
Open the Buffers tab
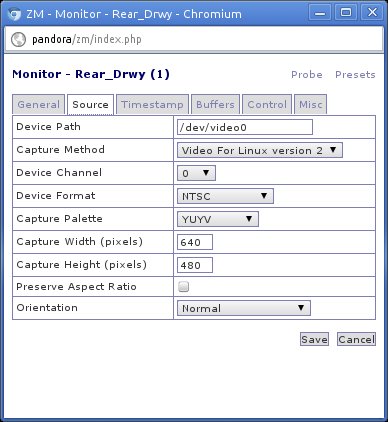tap(215, 105)
